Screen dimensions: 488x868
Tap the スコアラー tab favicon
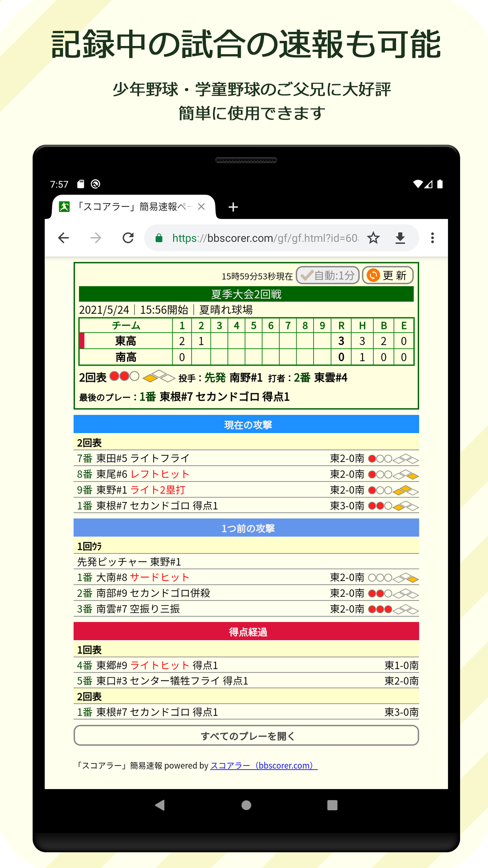(64, 207)
